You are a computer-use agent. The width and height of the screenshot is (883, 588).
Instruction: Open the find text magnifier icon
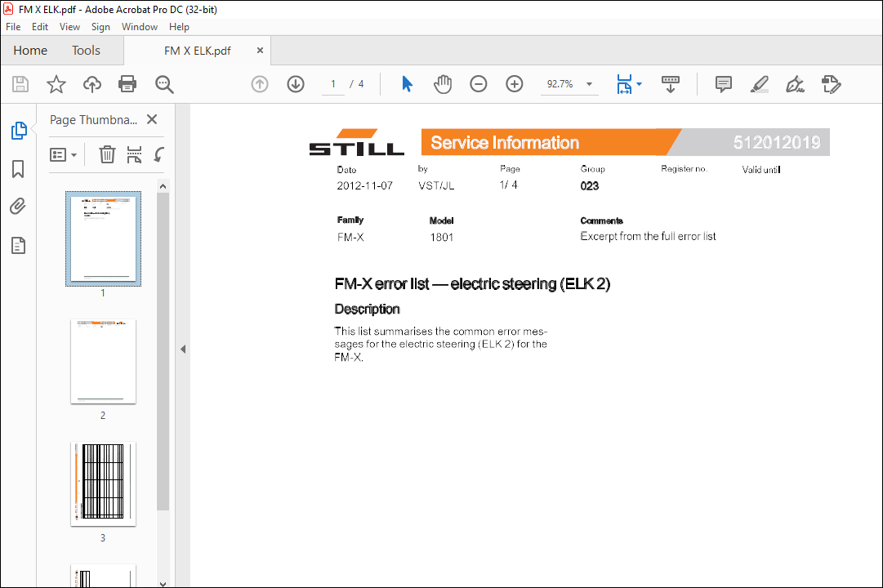tap(164, 84)
